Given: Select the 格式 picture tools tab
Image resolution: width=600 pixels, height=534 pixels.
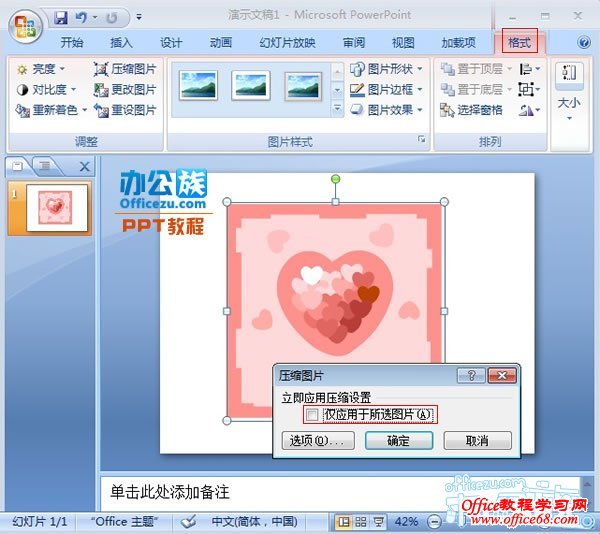Looking at the screenshot, I should pos(520,41).
